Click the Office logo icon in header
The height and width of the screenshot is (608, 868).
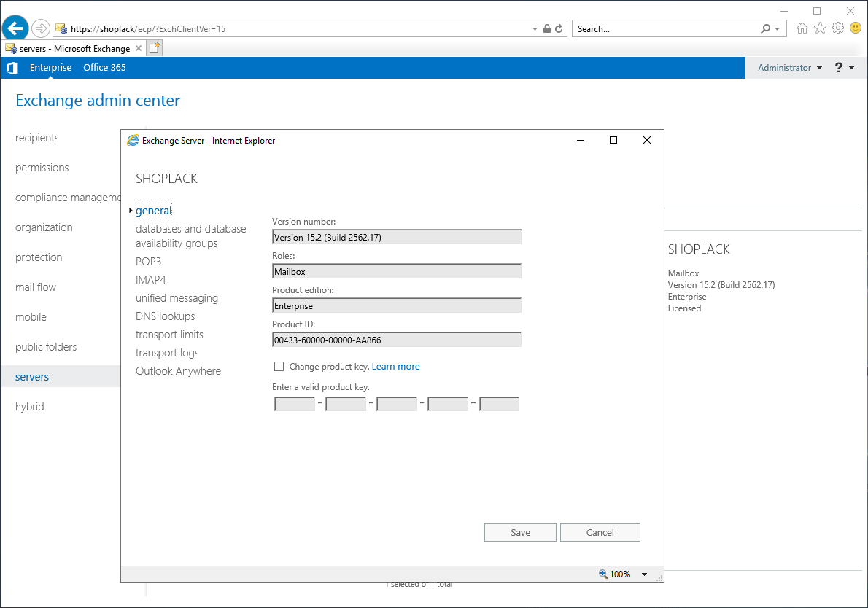pyautogui.click(x=12, y=68)
